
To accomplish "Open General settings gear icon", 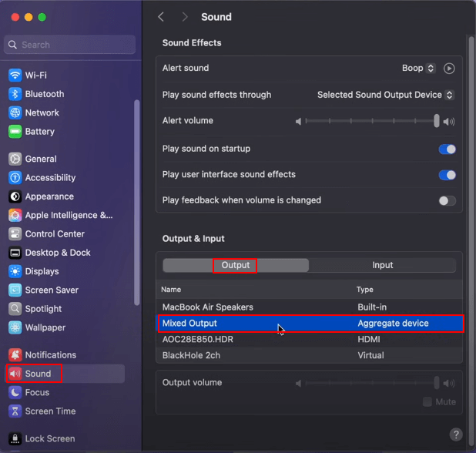I will [15, 159].
